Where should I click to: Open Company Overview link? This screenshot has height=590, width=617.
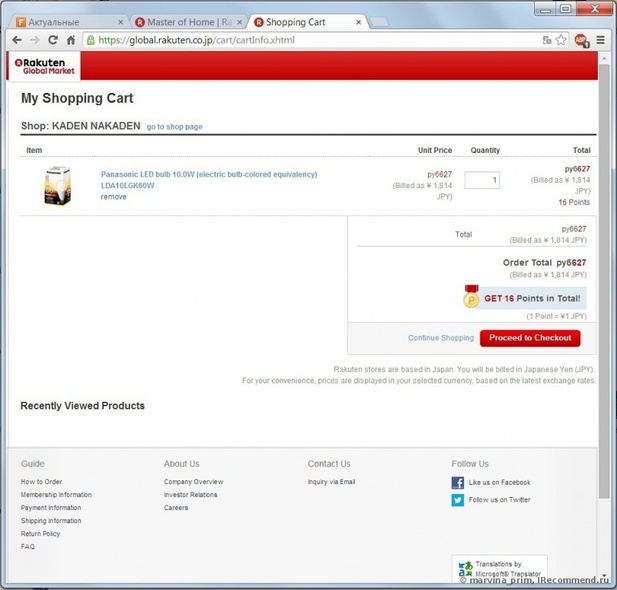point(193,482)
